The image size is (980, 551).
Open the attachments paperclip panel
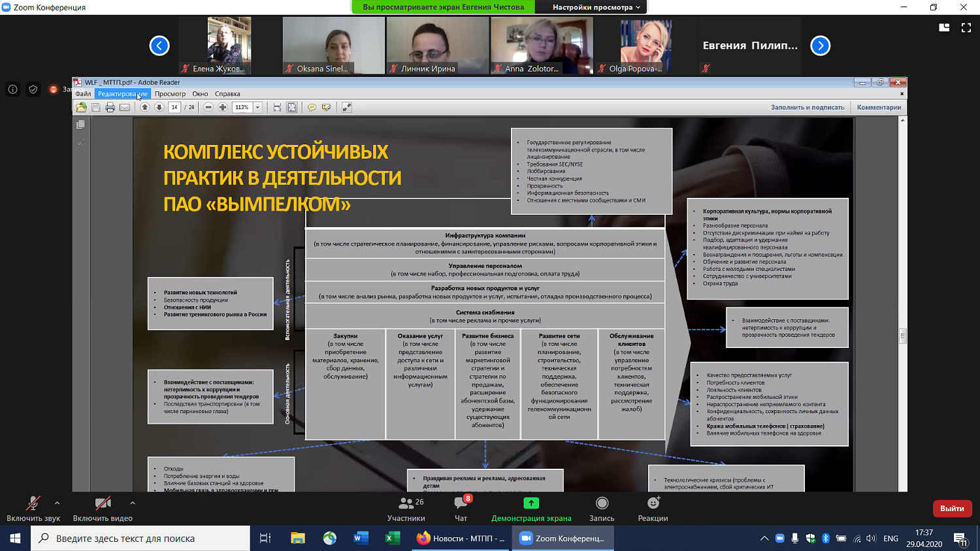pos(80,143)
